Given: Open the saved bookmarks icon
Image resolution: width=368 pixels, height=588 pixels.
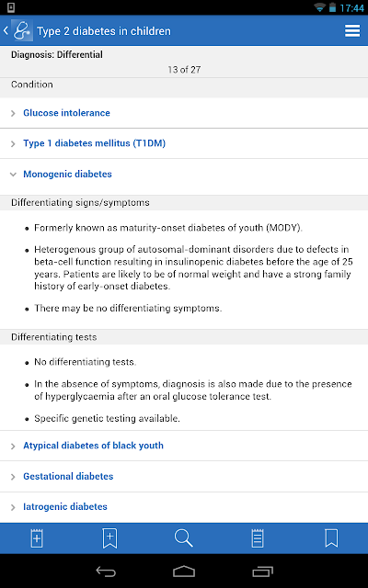Looking at the screenshot, I should pyautogui.click(x=331, y=538).
